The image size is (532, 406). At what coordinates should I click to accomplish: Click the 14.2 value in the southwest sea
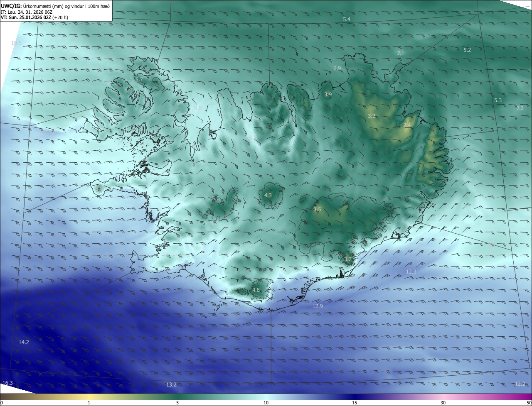click(24, 342)
